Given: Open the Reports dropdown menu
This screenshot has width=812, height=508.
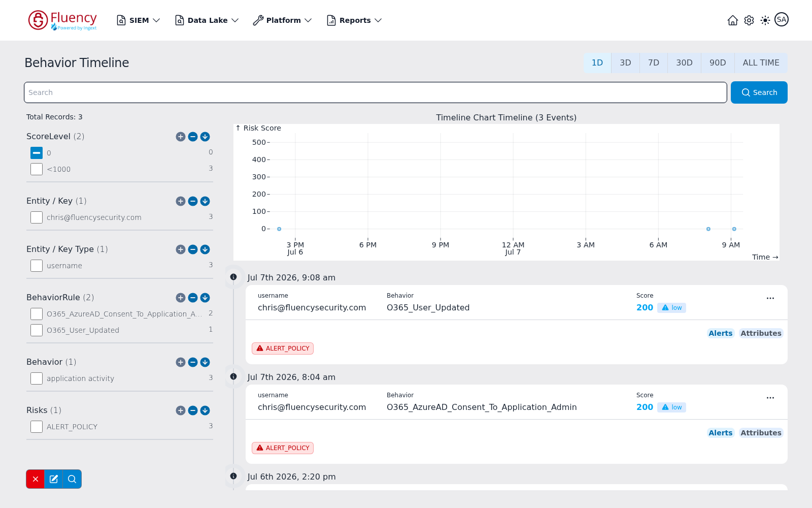Looking at the screenshot, I should pyautogui.click(x=354, y=20).
